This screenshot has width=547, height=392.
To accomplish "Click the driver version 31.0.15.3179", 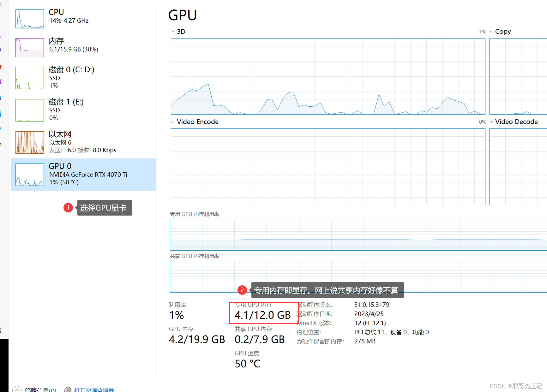I will pyautogui.click(x=372, y=305).
